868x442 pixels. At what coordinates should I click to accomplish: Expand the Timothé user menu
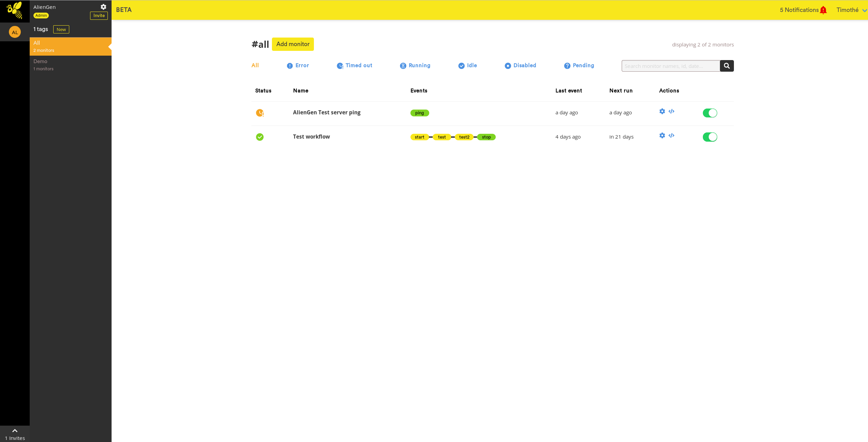851,10
